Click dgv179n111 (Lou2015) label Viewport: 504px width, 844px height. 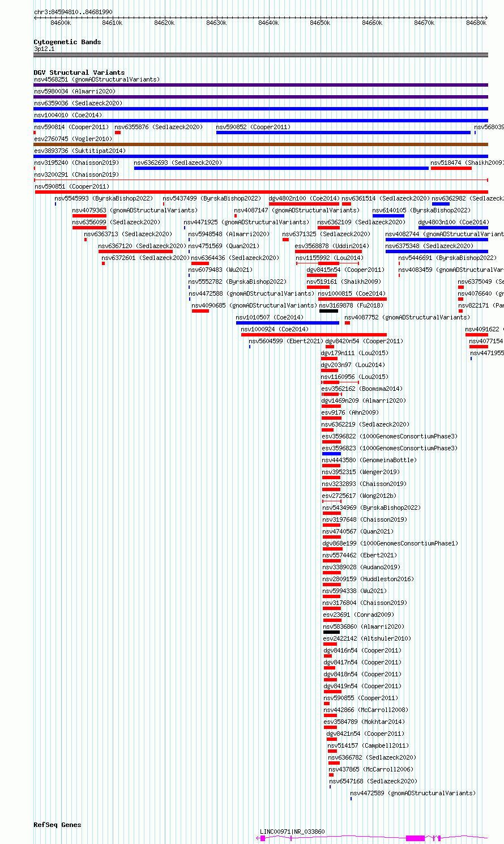[x=355, y=353]
